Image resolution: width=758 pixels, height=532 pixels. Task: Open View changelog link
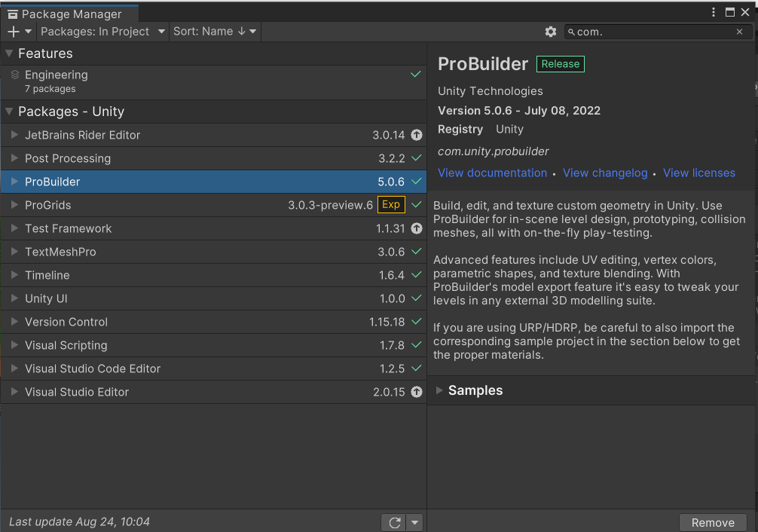(x=605, y=173)
